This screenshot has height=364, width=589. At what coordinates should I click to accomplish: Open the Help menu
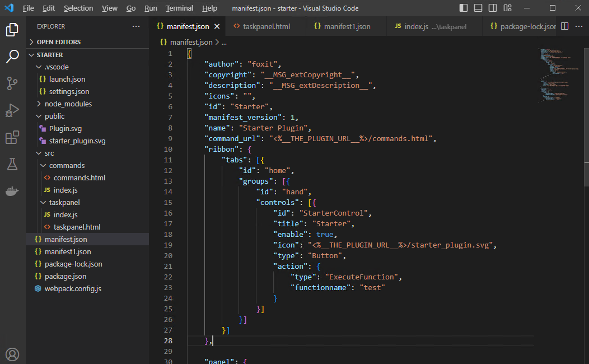click(209, 8)
